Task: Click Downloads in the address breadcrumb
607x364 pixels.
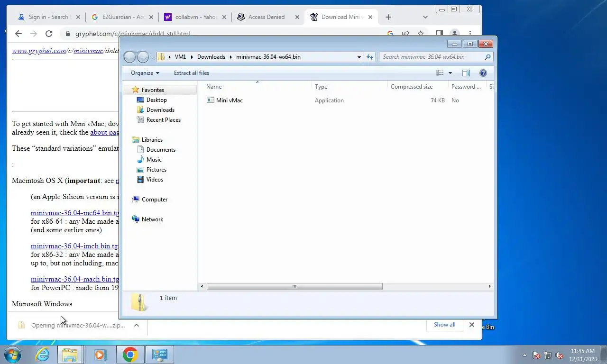Action: (x=211, y=57)
